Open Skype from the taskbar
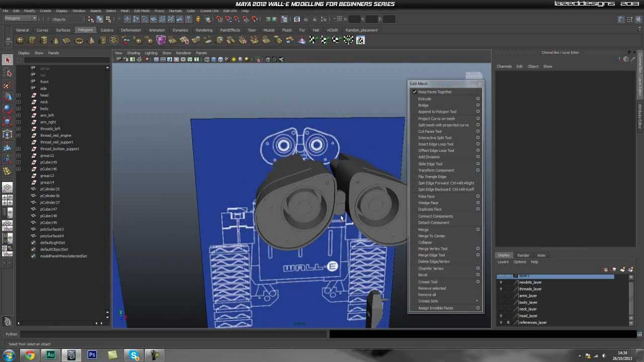The height and width of the screenshot is (362, 644). [x=134, y=355]
